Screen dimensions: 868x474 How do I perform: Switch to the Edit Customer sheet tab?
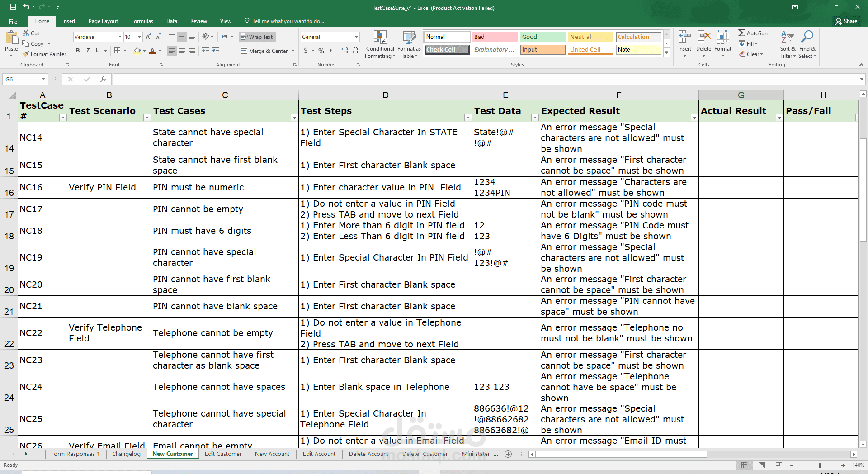223,454
